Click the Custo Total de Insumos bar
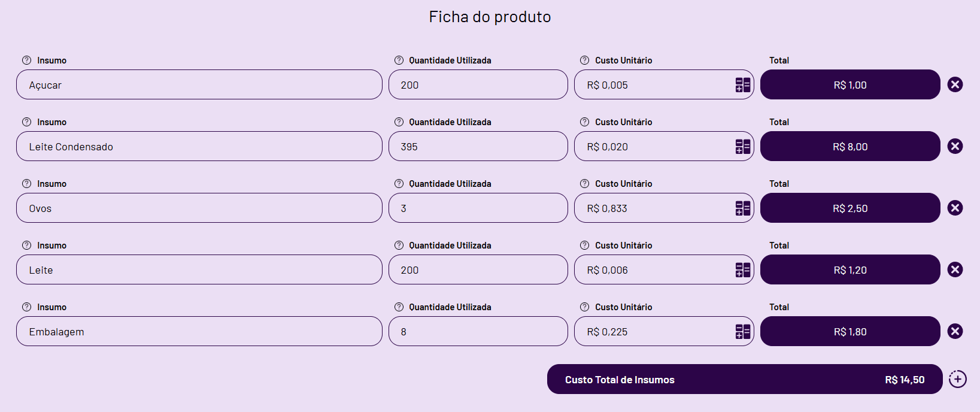Image resolution: width=980 pixels, height=412 pixels. (x=744, y=380)
